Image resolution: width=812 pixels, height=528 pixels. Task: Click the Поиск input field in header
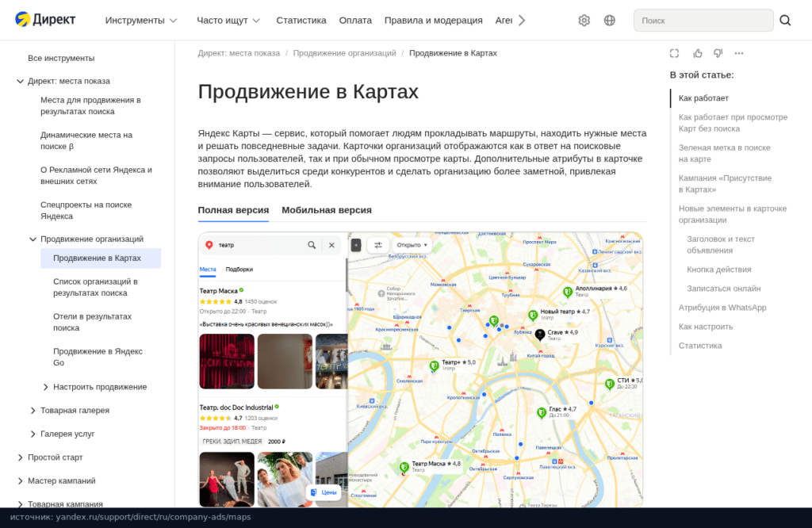(703, 20)
